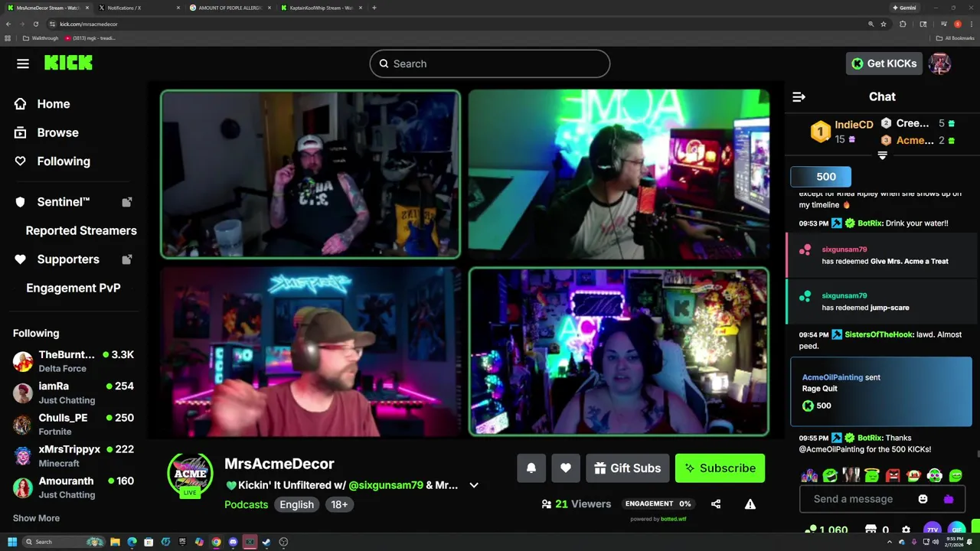Expand the chat leaderboard using the down arrow

pos(882,155)
